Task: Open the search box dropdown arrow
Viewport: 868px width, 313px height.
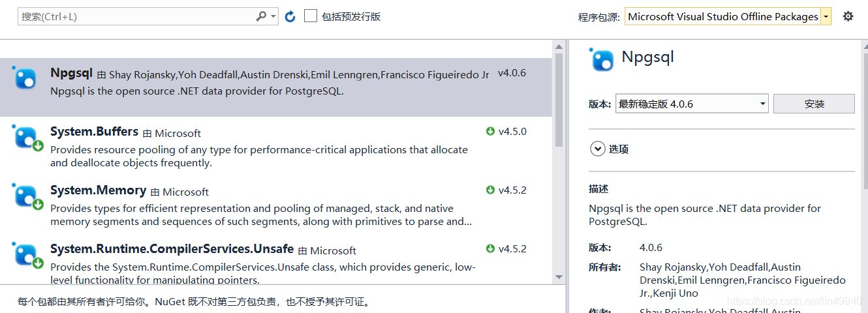Action: (x=273, y=16)
